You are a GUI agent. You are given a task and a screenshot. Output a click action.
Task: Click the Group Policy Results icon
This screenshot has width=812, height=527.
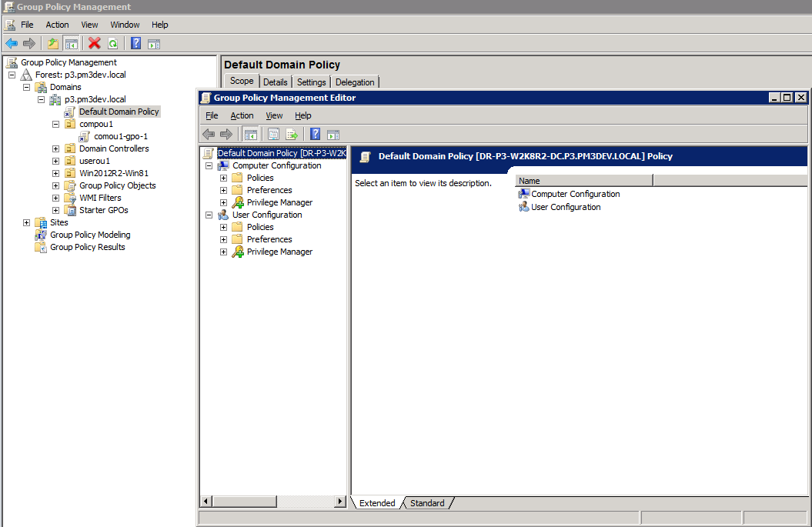coord(40,248)
